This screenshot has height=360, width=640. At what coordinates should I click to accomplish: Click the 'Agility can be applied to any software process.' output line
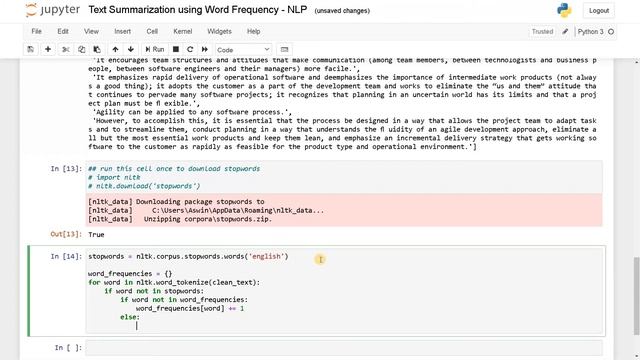coord(192,112)
